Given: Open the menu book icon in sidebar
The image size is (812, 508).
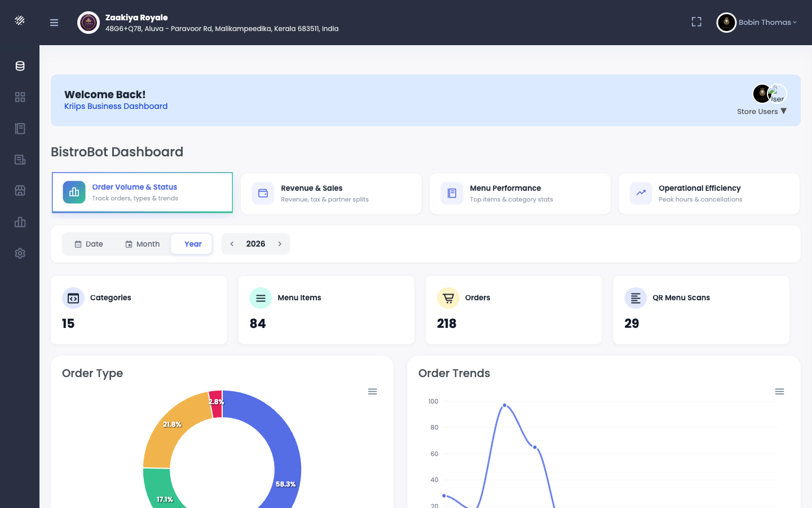Looking at the screenshot, I should pos(20,129).
